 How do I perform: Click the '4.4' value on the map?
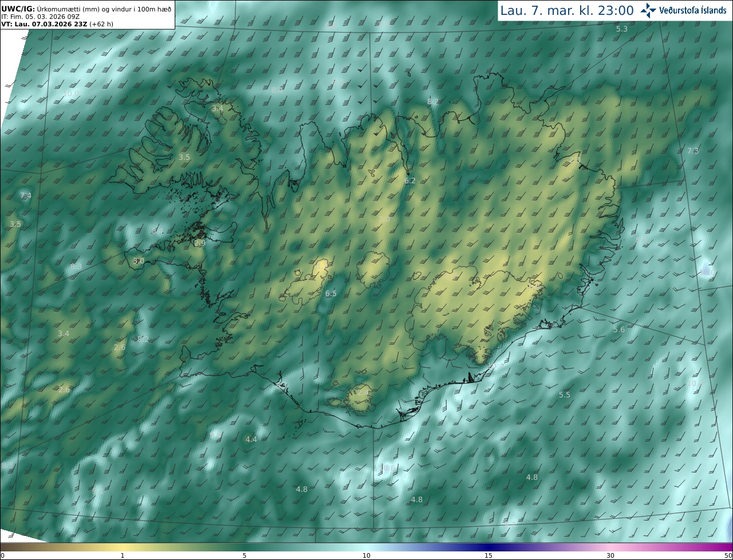[251, 439]
